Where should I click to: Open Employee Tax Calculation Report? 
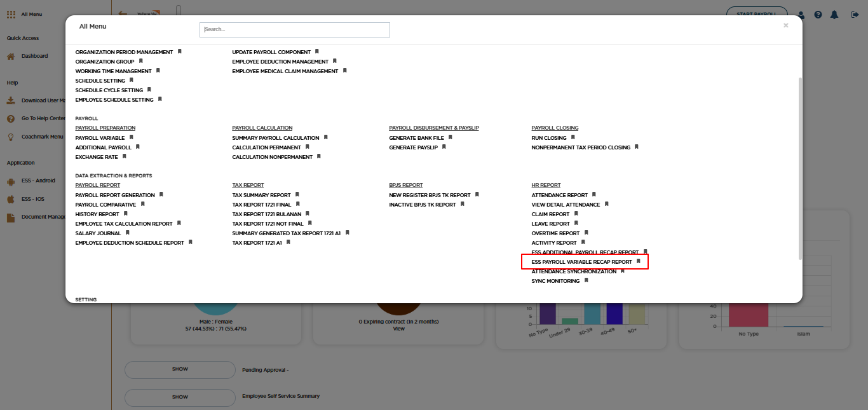124,224
